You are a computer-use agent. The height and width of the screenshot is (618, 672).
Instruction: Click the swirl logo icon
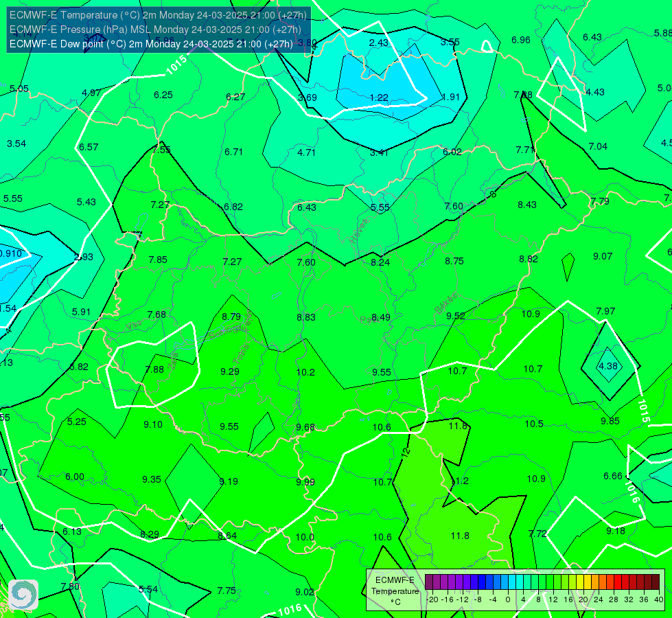click(23, 595)
